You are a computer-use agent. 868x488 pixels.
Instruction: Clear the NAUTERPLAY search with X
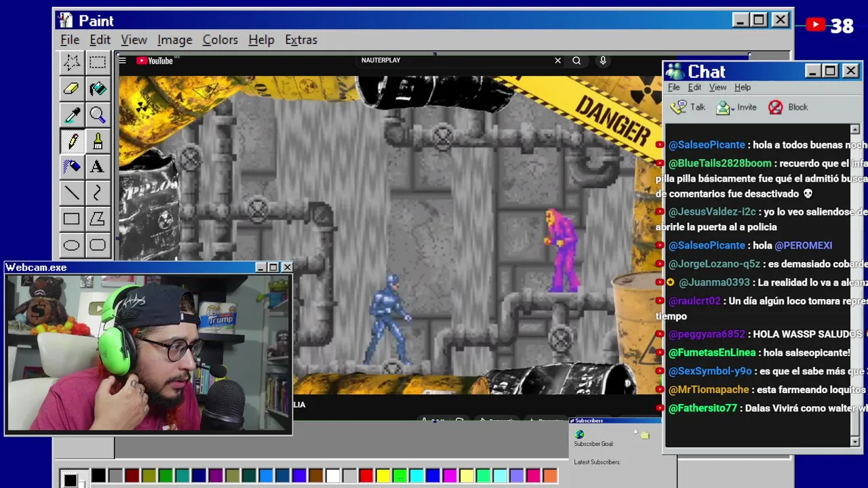pos(557,60)
